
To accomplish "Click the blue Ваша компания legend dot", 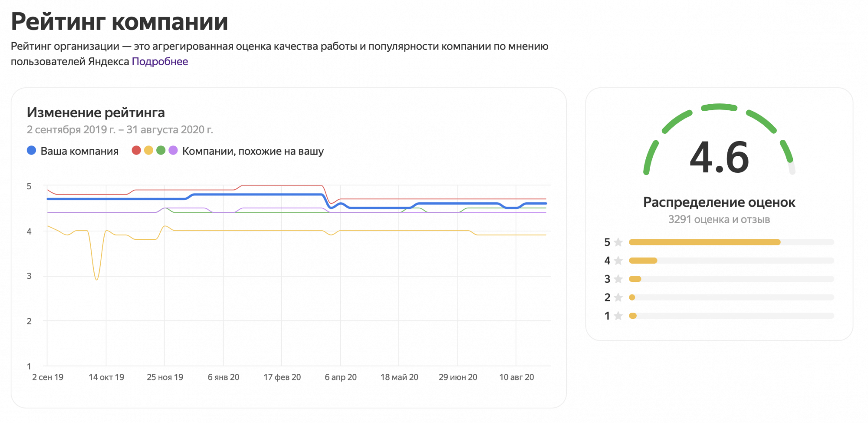I will pos(31,151).
